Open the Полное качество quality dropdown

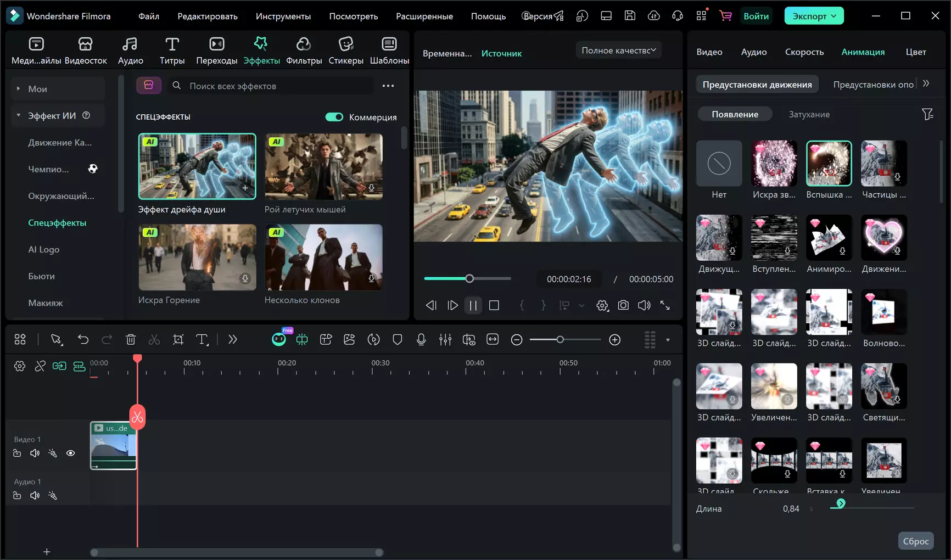coord(619,51)
